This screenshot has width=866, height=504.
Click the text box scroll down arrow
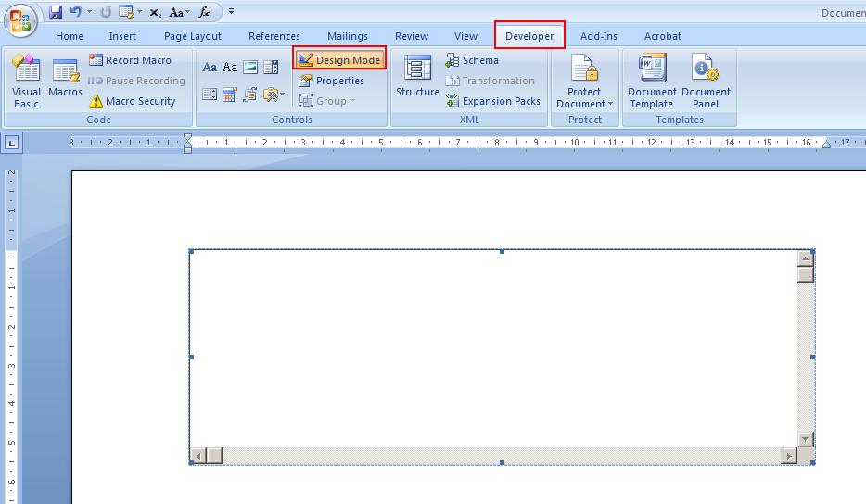[x=805, y=439]
